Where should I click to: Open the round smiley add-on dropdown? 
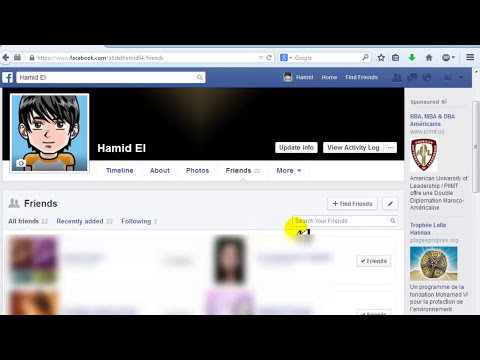point(449,58)
